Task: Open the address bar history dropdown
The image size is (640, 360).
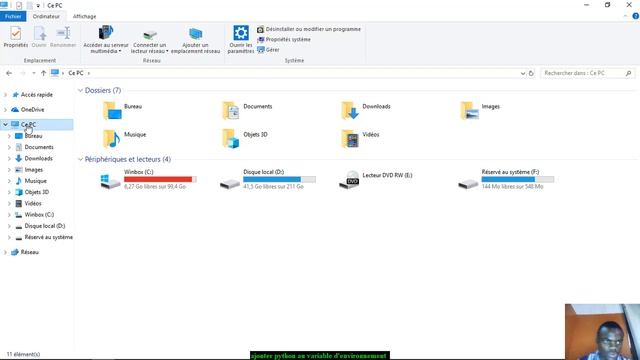Action: pos(523,73)
